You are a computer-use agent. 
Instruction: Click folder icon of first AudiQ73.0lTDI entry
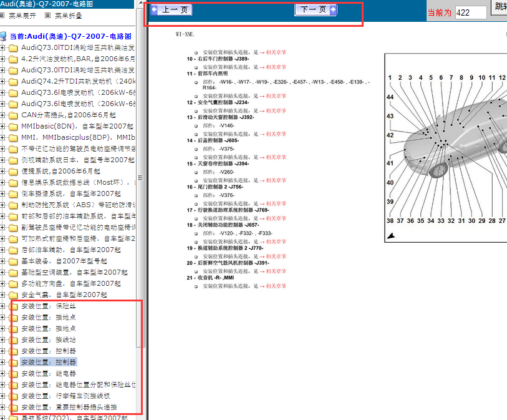tap(13, 48)
